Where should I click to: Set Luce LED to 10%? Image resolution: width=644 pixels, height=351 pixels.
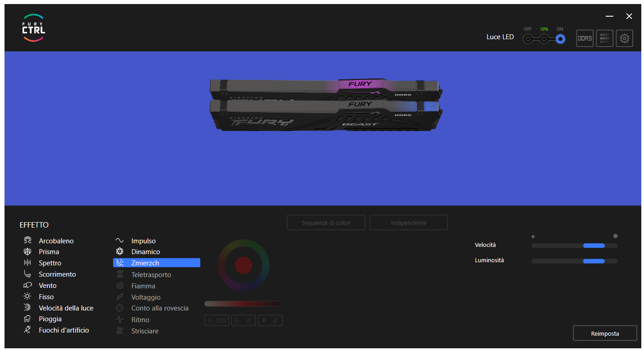pos(544,39)
